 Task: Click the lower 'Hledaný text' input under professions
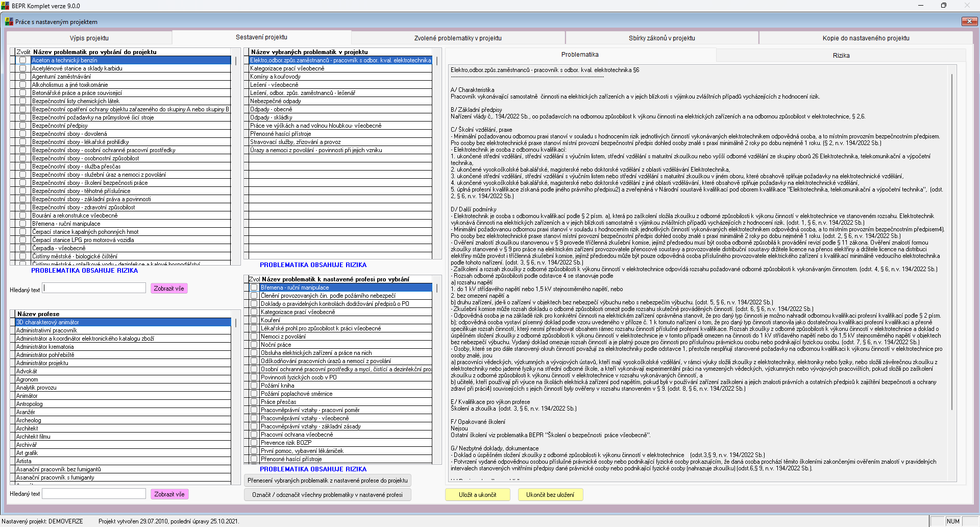click(x=94, y=494)
